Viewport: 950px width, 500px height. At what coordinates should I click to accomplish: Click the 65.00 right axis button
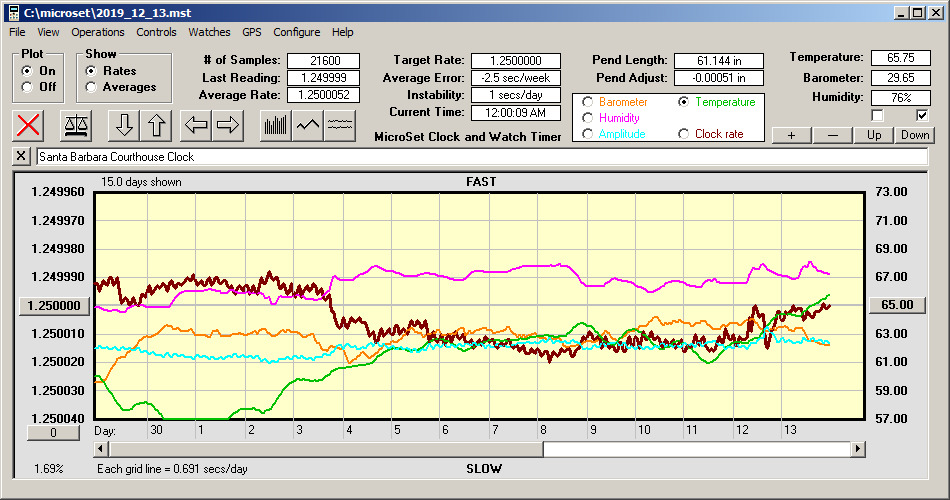pyautogui.click(x=897, y=305)
